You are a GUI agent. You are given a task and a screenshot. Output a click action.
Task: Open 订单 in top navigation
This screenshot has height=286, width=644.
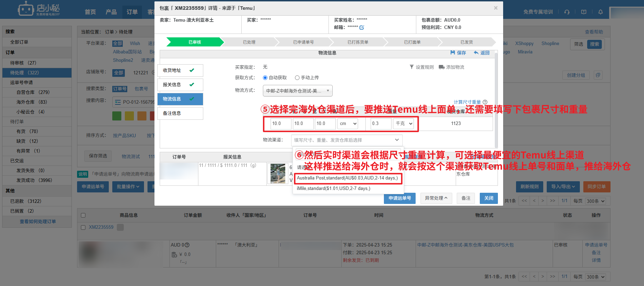point(132,12)
